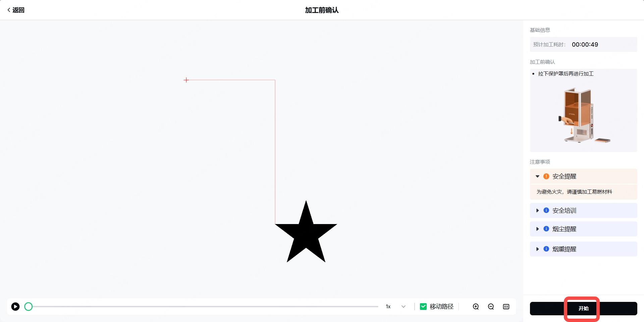Click the orange safety warning icon
The height and width of the screenshot is (322, 644).
tap(546, 176)
